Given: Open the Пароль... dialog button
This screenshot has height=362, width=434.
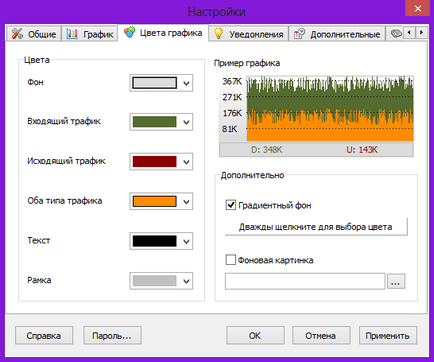Looking at the screenshot, I should 112,335.
